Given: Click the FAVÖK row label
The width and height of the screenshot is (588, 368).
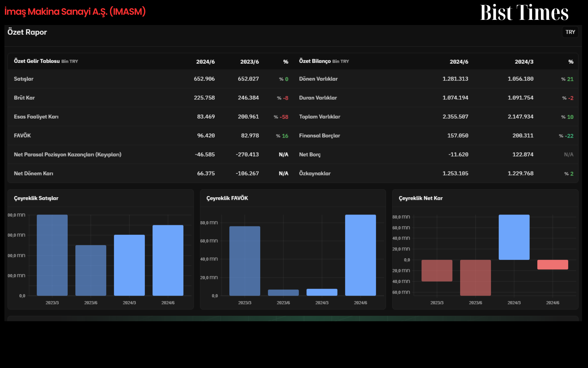Looking at the screenshot, I should click(22, 135).
